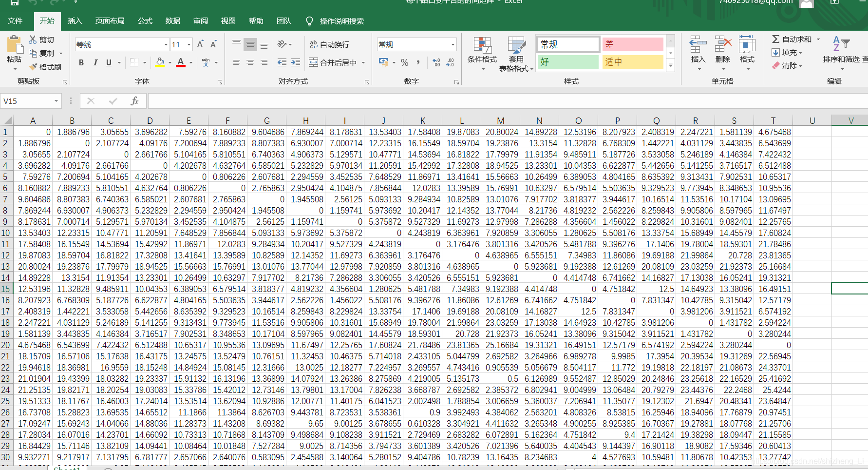Switch to Insert (插入) tab
The image size is (868, 470).
tap(75, 21)
